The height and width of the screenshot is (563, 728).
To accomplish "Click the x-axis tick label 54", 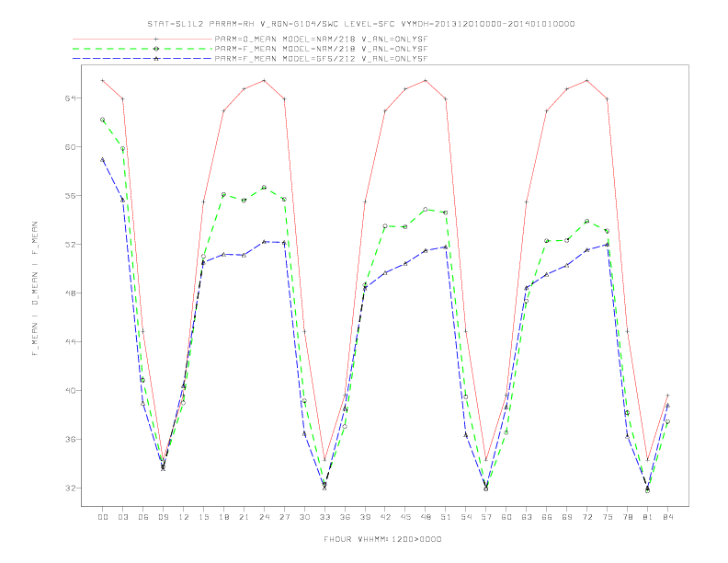I will coord(466,517).
